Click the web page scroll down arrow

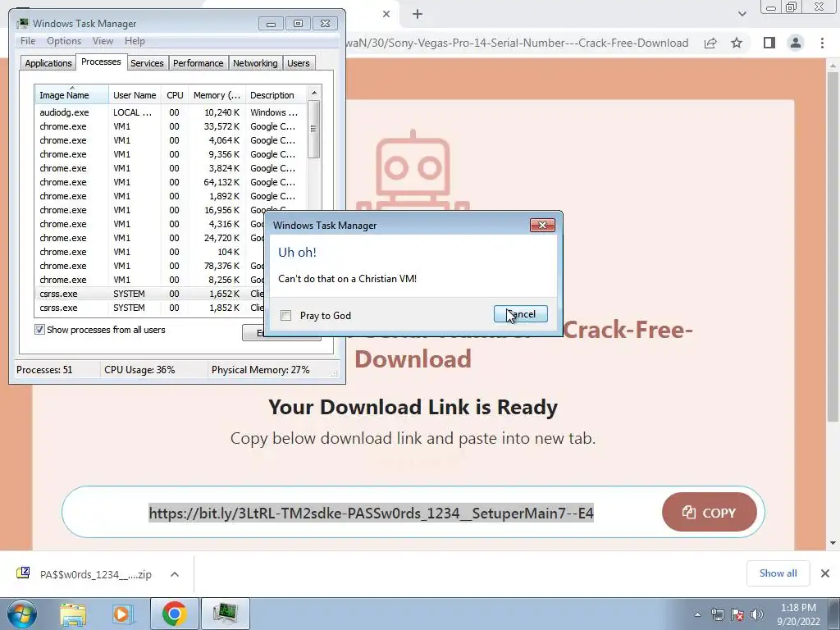pos(833,543)
